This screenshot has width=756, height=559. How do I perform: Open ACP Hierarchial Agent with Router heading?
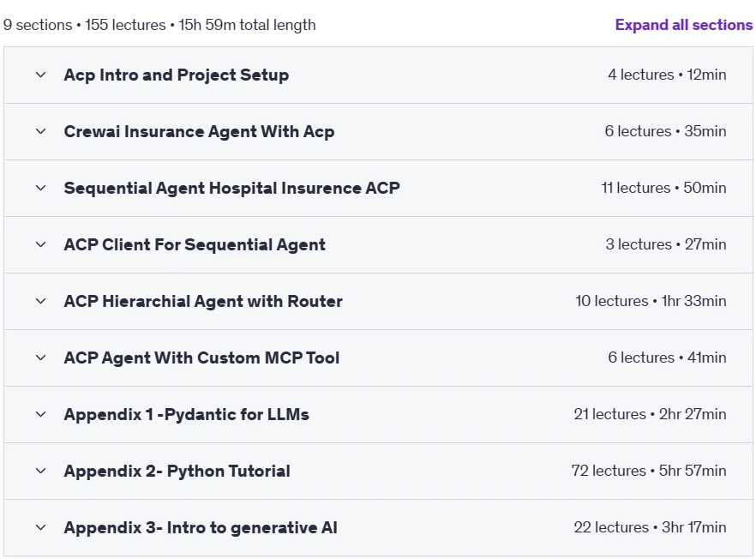(203, 302)
